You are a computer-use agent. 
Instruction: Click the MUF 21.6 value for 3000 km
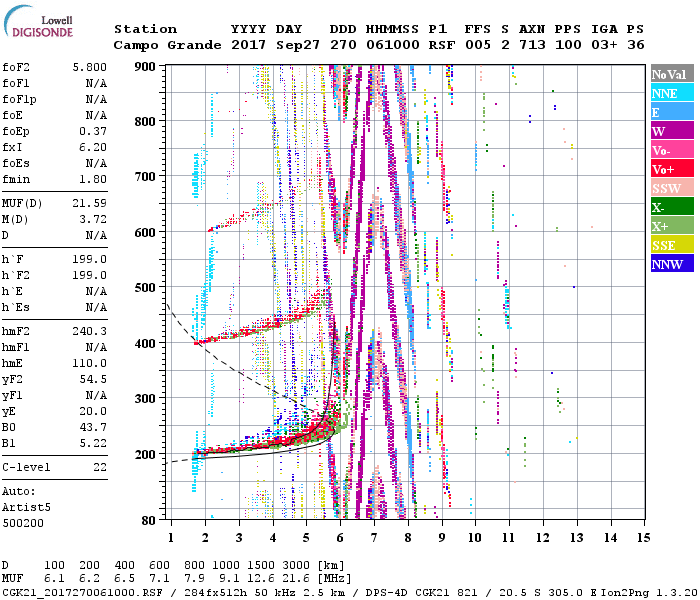(296, 578)
